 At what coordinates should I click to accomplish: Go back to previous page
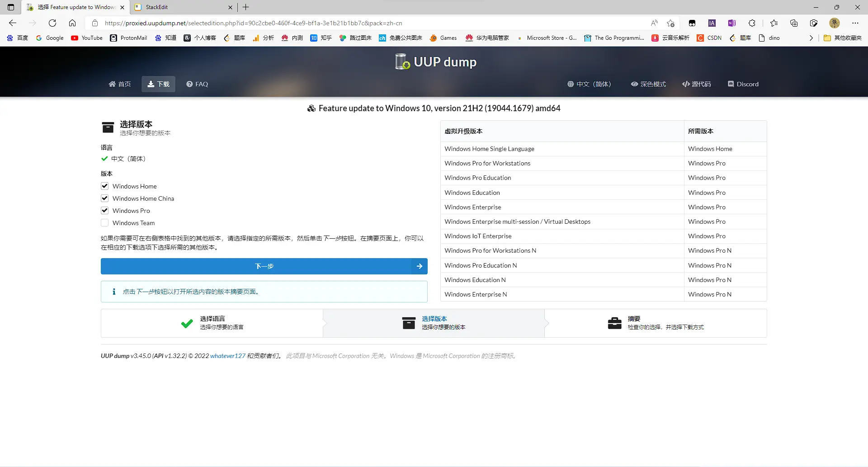coord(13,23)
